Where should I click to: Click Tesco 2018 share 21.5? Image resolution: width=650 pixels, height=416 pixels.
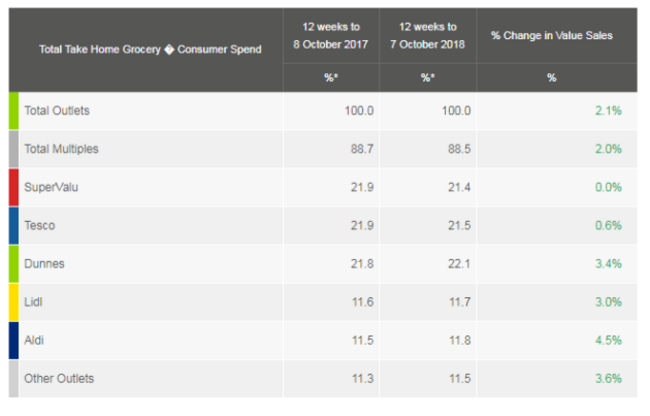pyautogui.click(x=459, y=225)
